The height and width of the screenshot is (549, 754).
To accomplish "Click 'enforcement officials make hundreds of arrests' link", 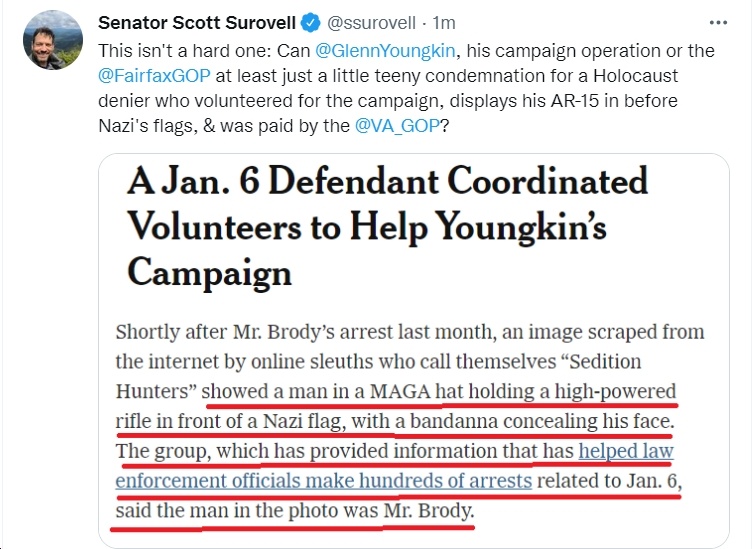I will pos(324,481).
